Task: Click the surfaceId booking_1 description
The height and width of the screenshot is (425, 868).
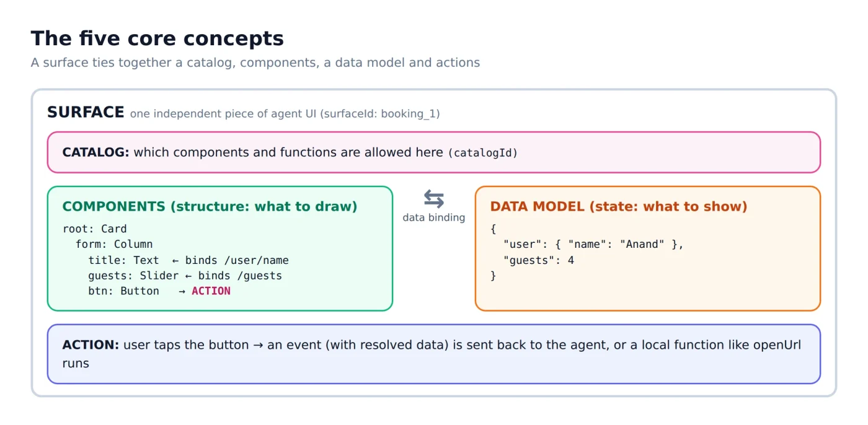Action: click(x=285, y=114)
